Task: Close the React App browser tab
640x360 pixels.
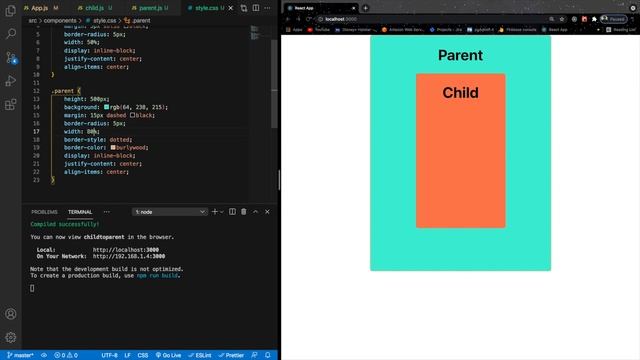Action: click(353, 8)
